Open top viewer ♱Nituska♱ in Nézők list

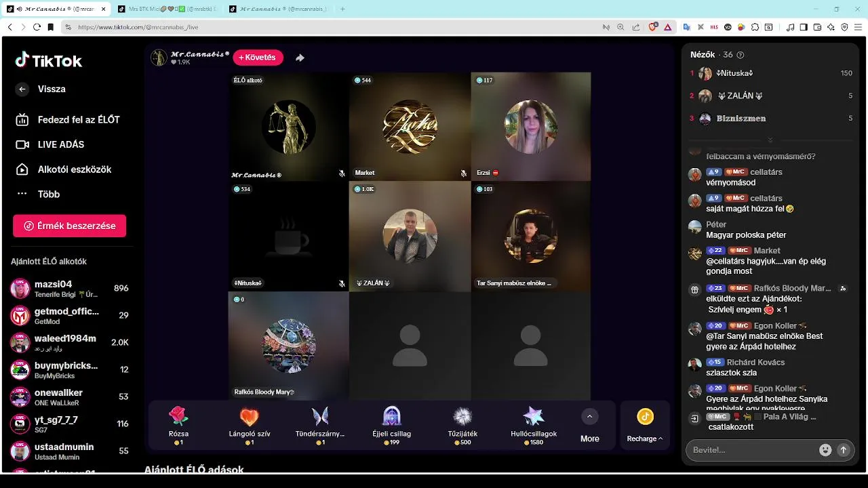[771, 73]
